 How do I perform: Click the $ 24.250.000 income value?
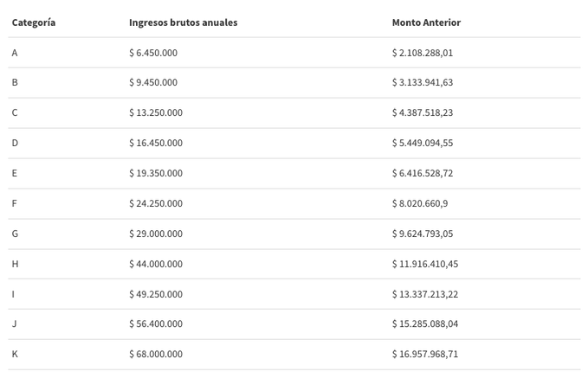(156, 203)
